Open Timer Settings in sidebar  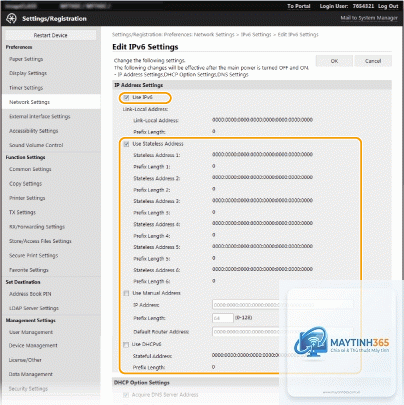click(x=26, y=88)
